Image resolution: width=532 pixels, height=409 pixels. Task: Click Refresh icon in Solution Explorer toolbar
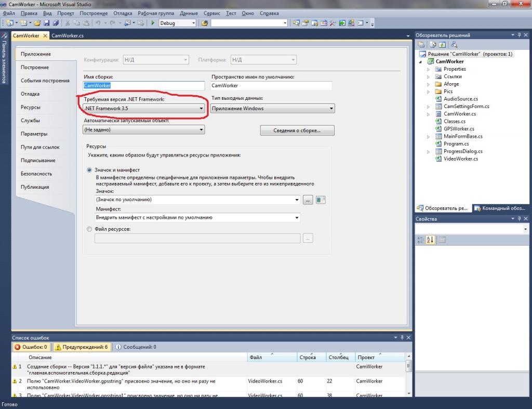point(442,45)
